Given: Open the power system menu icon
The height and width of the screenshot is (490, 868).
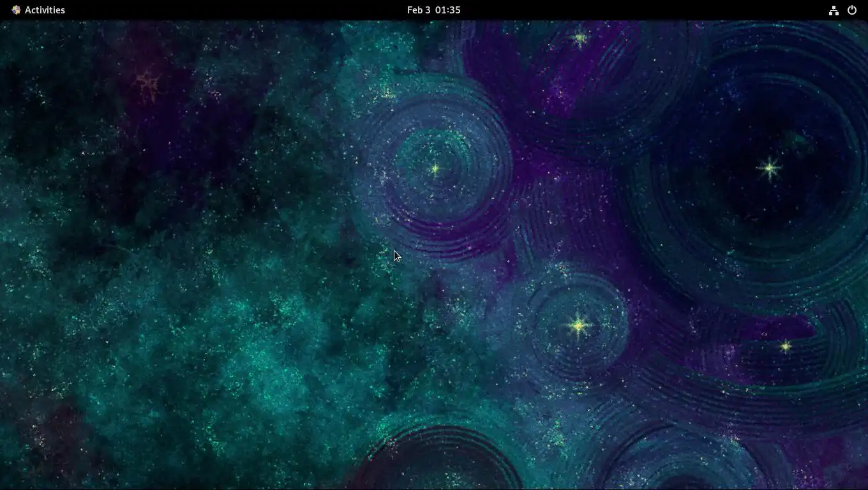Looking at the screenshot, I should point(851,10).
